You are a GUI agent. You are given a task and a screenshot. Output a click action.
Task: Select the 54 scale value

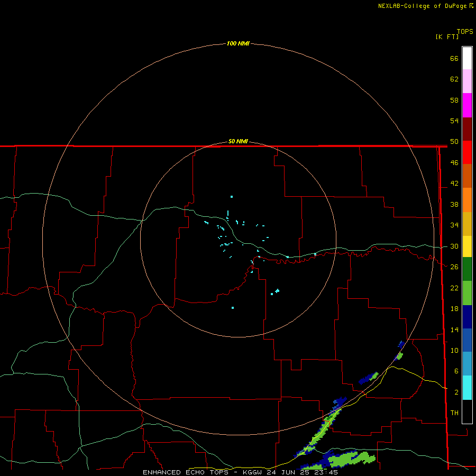454,121
